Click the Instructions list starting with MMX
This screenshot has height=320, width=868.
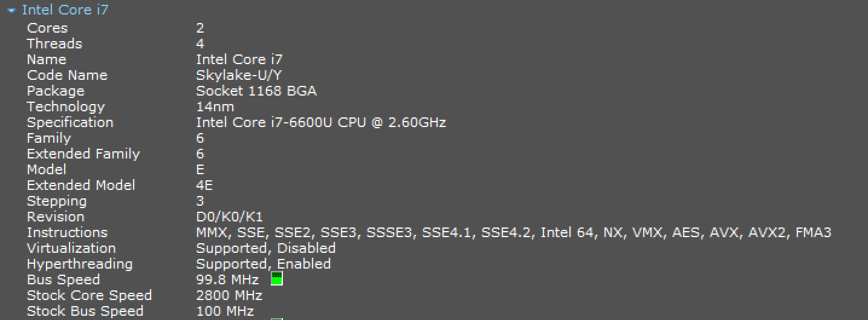(514, 232)
